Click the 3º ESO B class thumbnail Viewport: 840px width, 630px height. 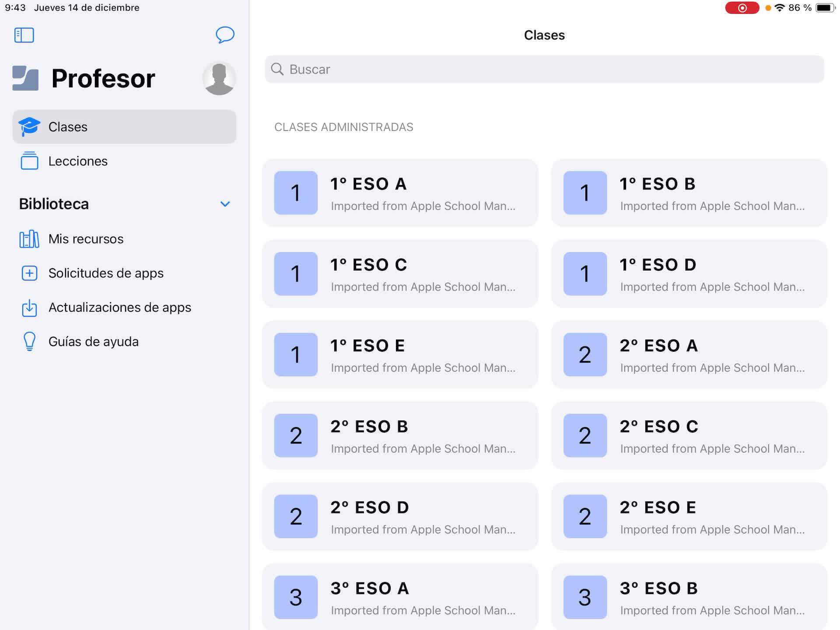(585, 597)
